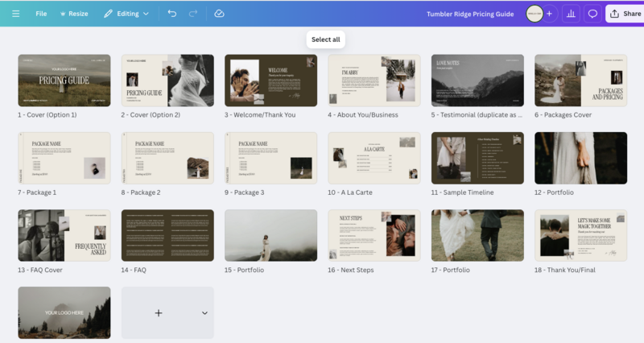Click the Share button

click(625, 14)
